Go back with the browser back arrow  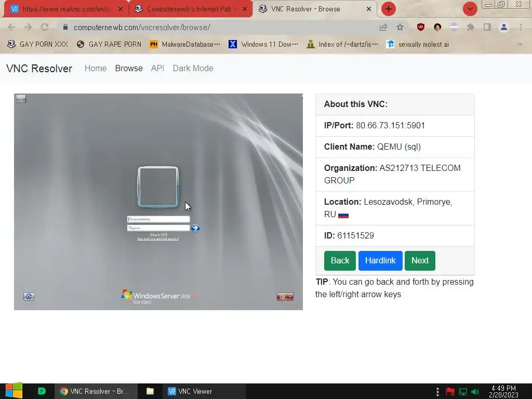(x=11, y=27)
